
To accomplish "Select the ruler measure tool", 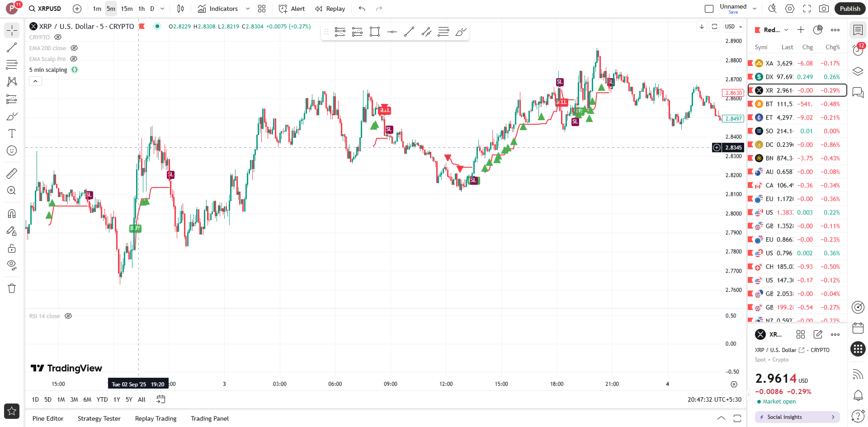I will (12, 173).
